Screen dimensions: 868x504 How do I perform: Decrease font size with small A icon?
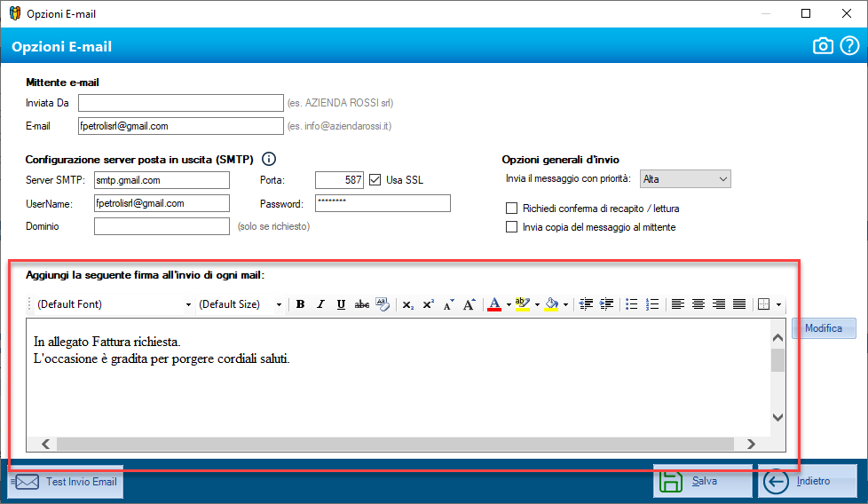(x=448, y=304)
